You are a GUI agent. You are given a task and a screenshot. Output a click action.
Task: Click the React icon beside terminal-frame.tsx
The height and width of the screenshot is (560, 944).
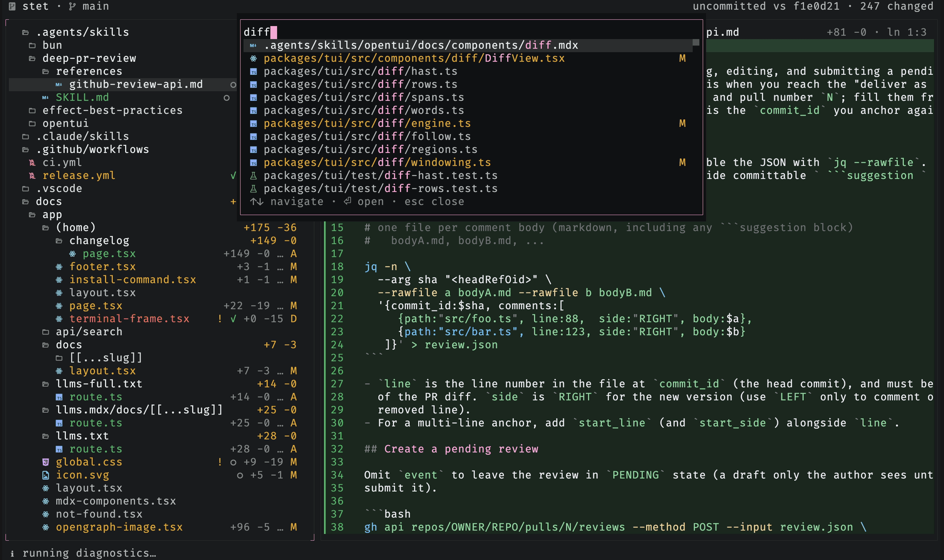click(59, 319)
